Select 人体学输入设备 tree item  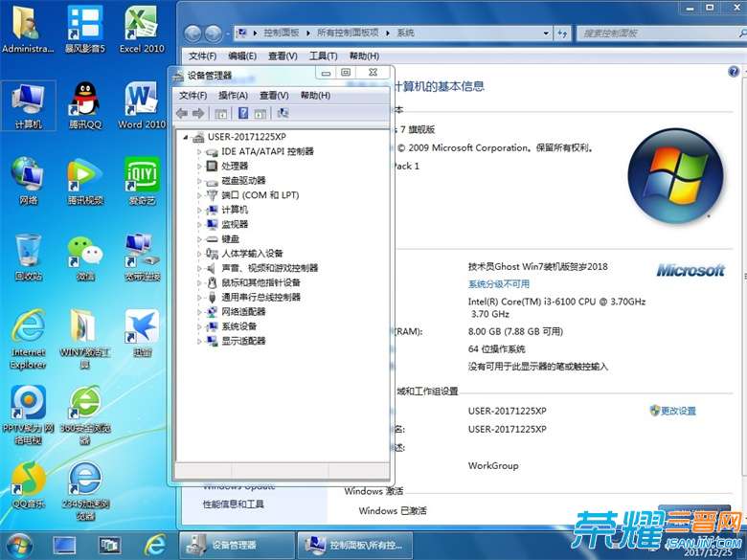click(252, 254)
